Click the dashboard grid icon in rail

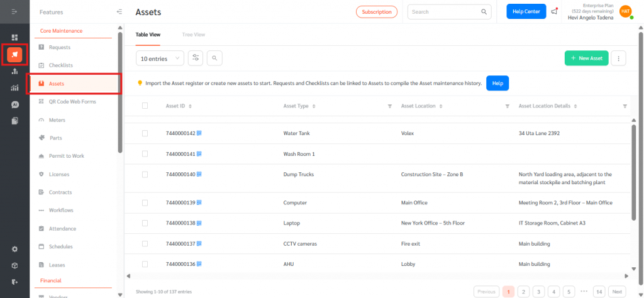[x=14, y=38]
